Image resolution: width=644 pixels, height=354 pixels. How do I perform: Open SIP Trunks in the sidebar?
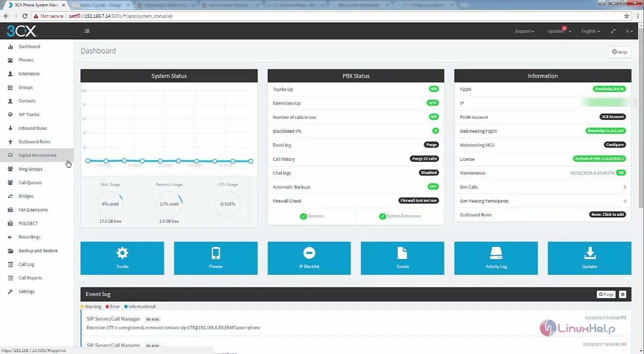click(x=29, y=115)
